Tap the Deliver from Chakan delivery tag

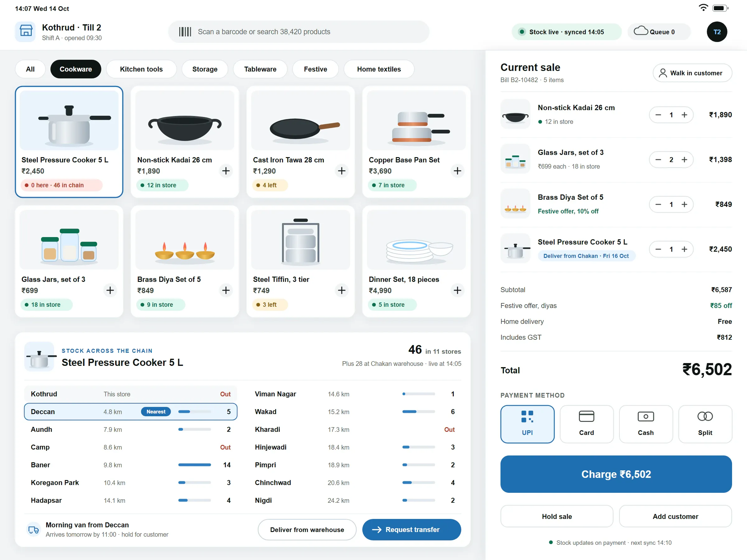pos(586,256)
